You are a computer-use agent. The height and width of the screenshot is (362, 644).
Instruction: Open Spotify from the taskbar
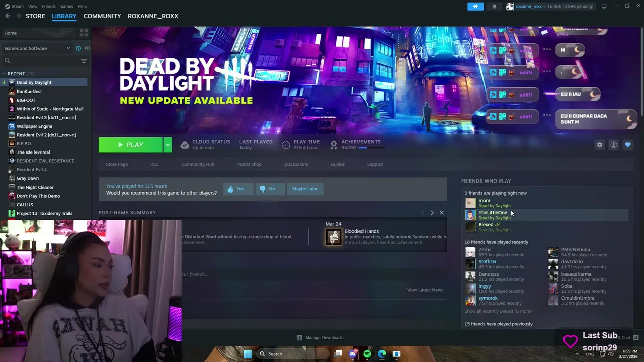(367, 354)
